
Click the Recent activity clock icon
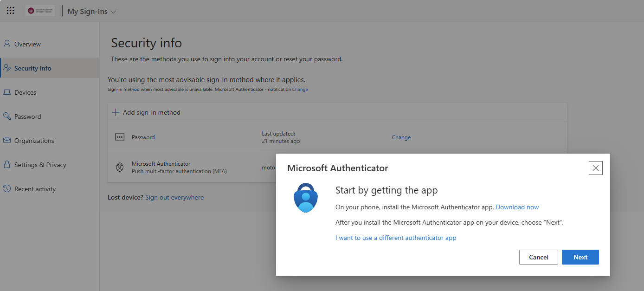(7, 189)
